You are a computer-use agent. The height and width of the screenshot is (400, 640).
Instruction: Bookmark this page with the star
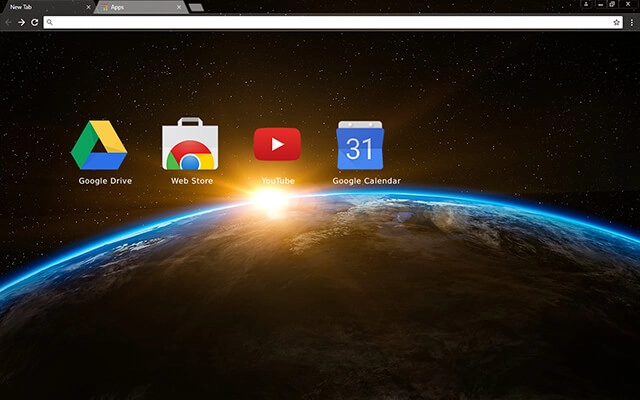pyautogui.click(x=616, y=22)
